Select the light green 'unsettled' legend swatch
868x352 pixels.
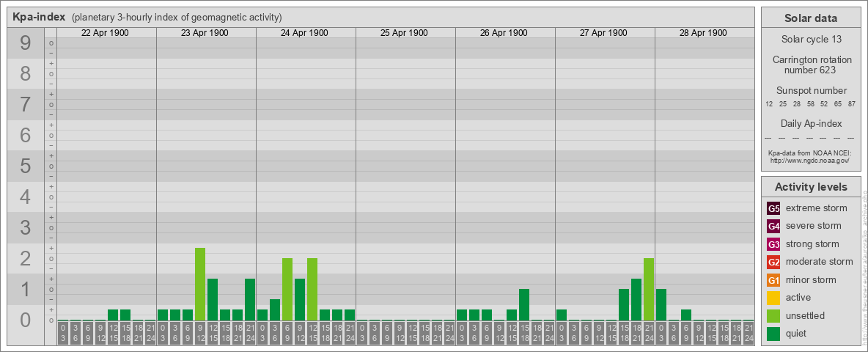(773, 315)
